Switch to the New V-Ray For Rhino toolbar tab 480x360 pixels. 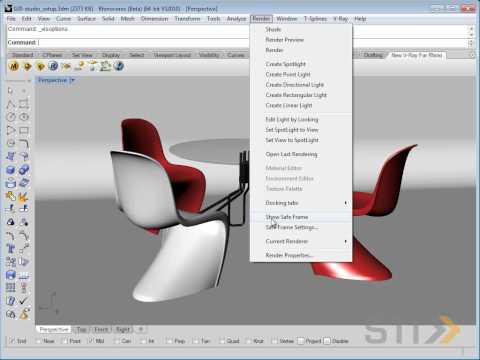click(417, 55)
